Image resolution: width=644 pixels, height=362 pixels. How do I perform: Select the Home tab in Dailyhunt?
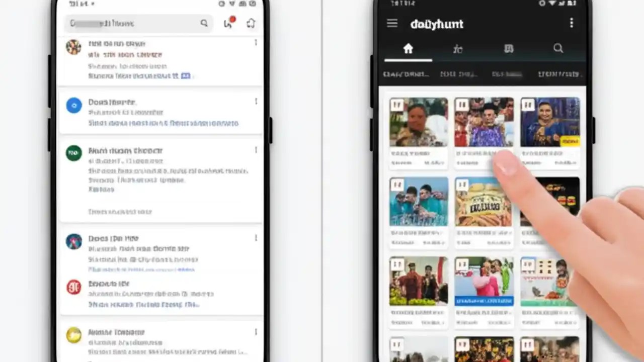408,48
